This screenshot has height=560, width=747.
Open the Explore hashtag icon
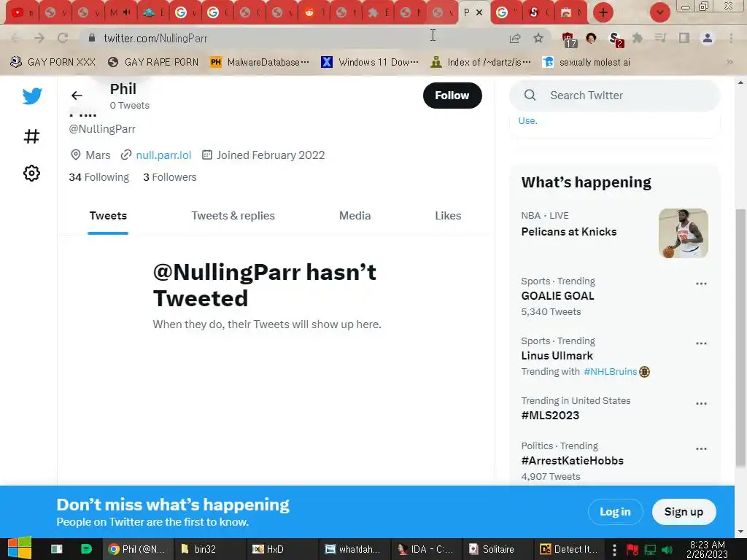31,136
